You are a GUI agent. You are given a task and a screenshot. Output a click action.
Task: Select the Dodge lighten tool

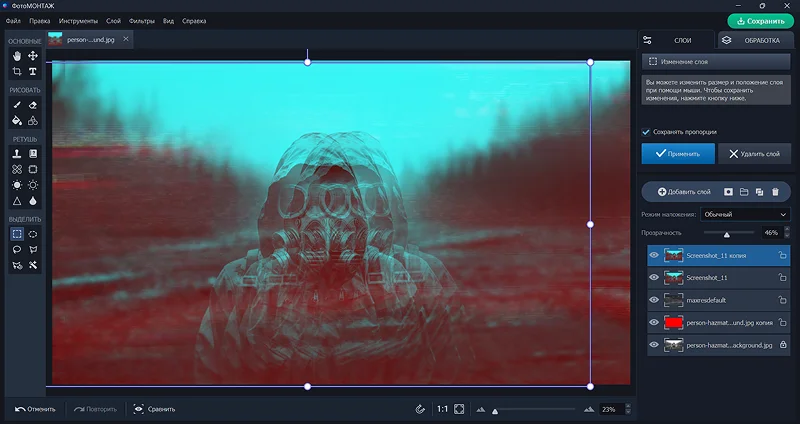tap(17, 185)
